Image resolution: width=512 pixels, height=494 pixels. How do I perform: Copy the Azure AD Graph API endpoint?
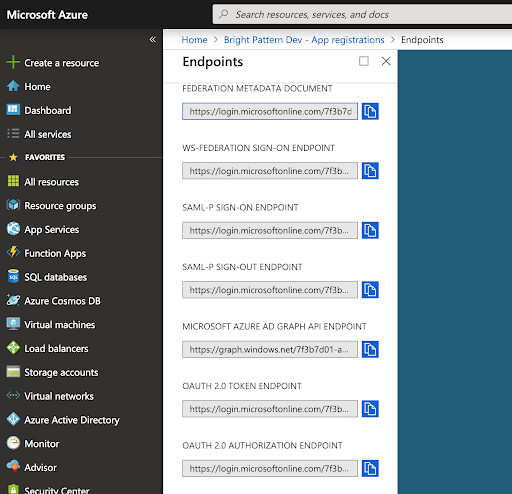pyautogui.click(x=370, y=349)
